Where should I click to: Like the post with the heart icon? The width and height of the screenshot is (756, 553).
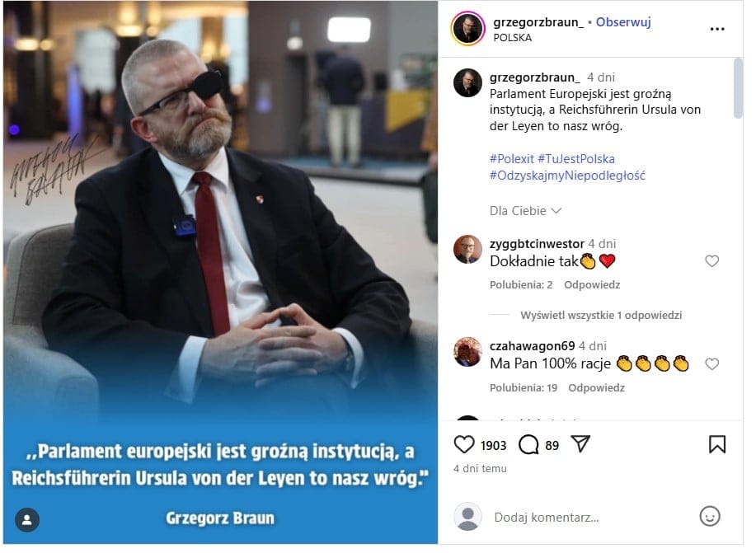point(464,444)
